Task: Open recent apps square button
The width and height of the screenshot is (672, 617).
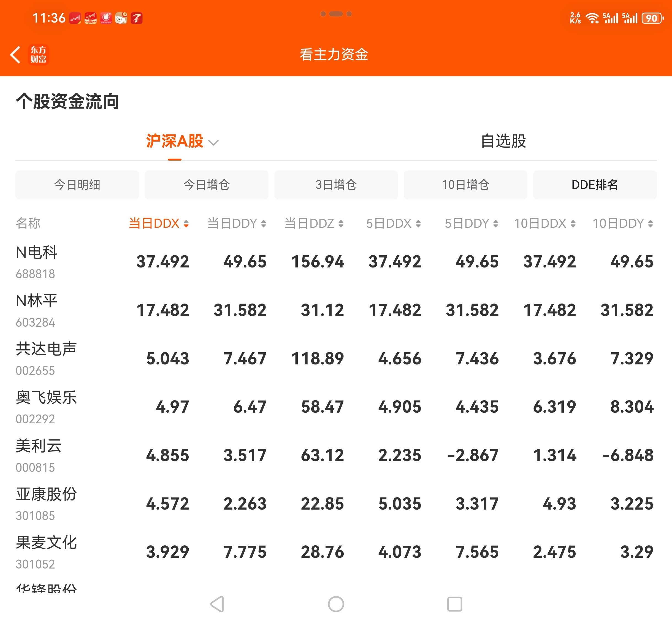Action: click(454, 604)
